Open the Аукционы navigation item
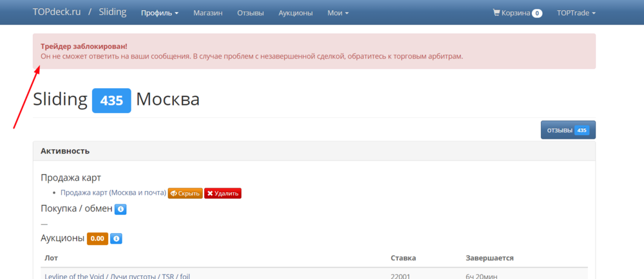 point(296,13)
